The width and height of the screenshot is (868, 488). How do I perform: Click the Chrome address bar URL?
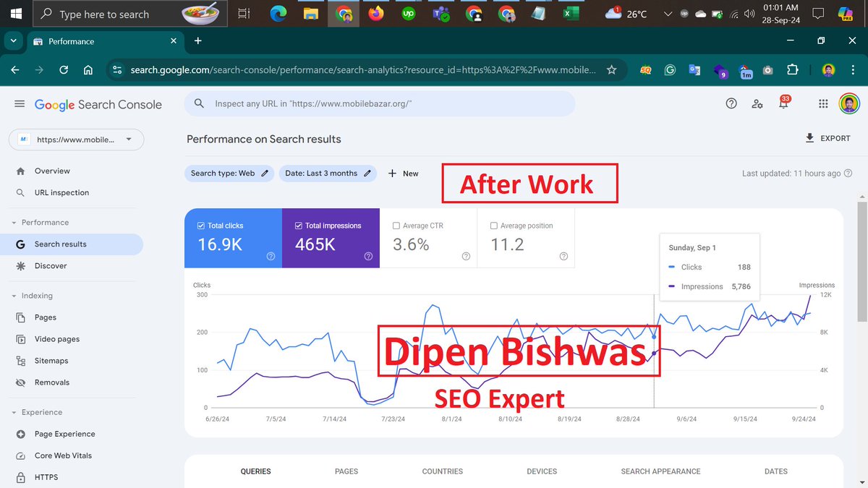click(363, 70)
